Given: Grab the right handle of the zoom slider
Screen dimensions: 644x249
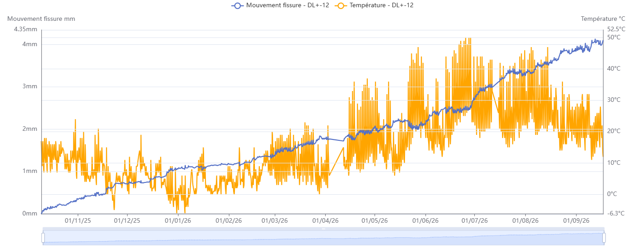Looking at the screenshot, I should coord(604,238).
